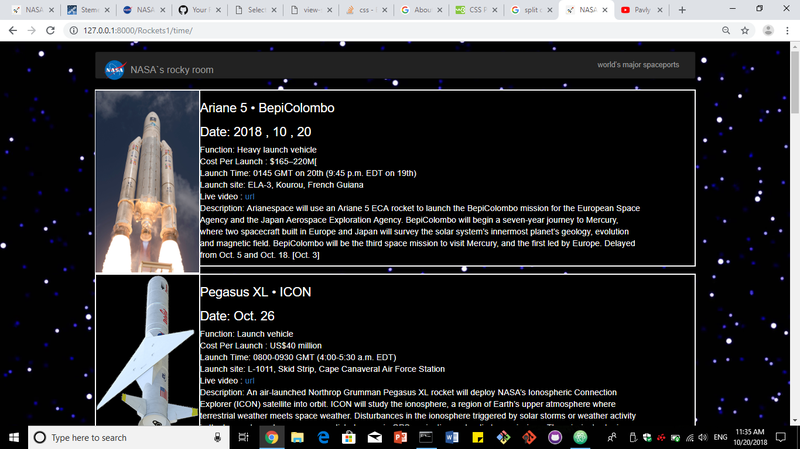Close the GitHub tab
This screenshot has height=449, width=800.
click(218, 10)
